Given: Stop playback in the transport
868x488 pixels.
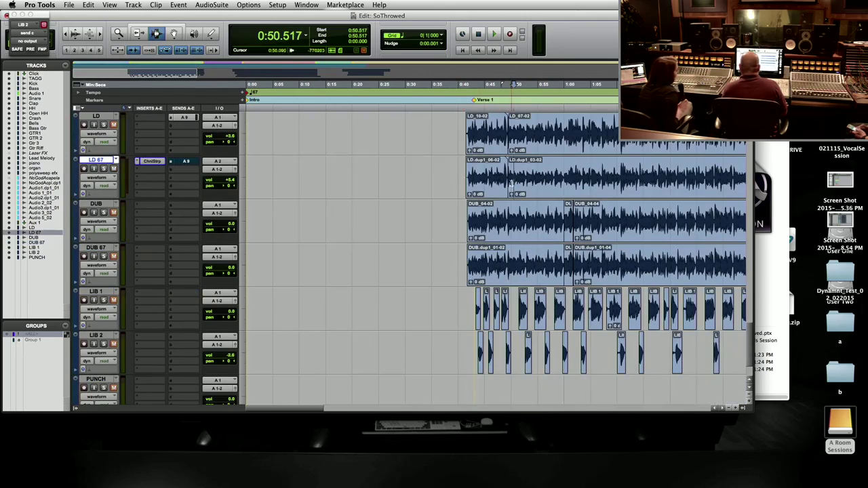Looking at the screenshot, I should (478, 34).
